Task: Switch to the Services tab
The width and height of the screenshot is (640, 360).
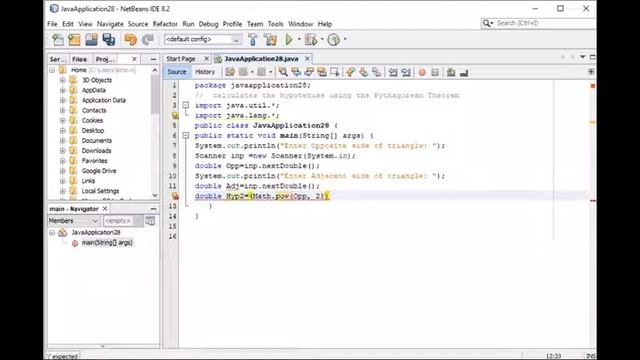Action: 58,59
